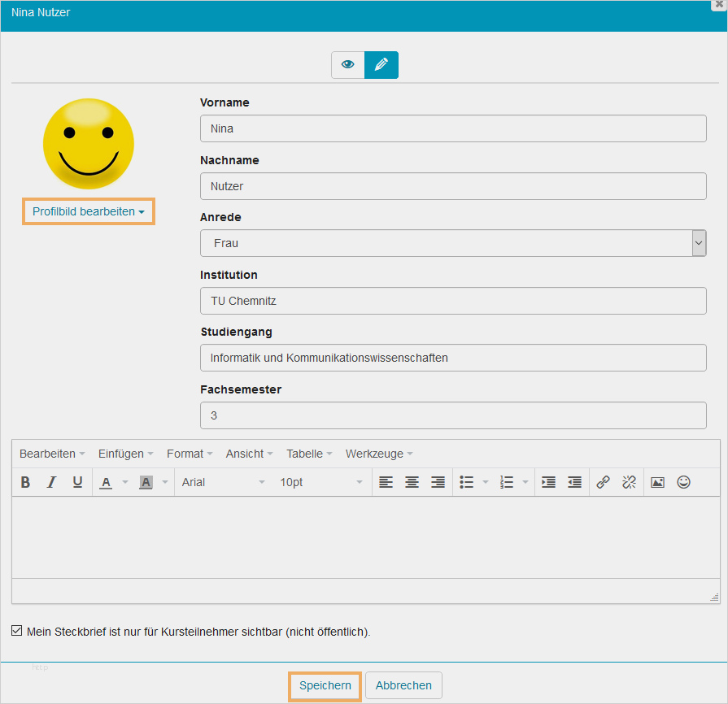Open the text color picker arrow
Image resolution: width=728 pixels, height=704 pixels.
125,482
